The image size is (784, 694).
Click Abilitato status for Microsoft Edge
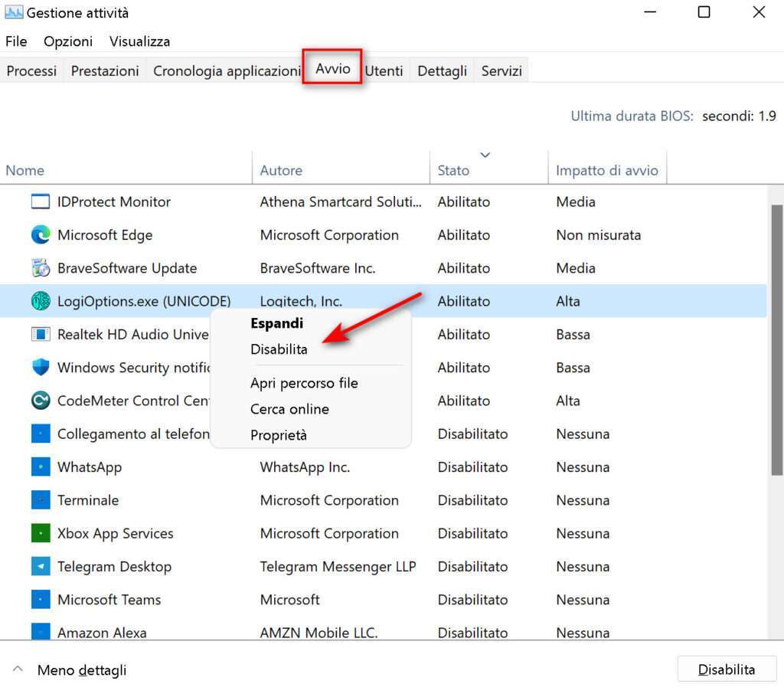pyautogui.click(x=463, y=234)
